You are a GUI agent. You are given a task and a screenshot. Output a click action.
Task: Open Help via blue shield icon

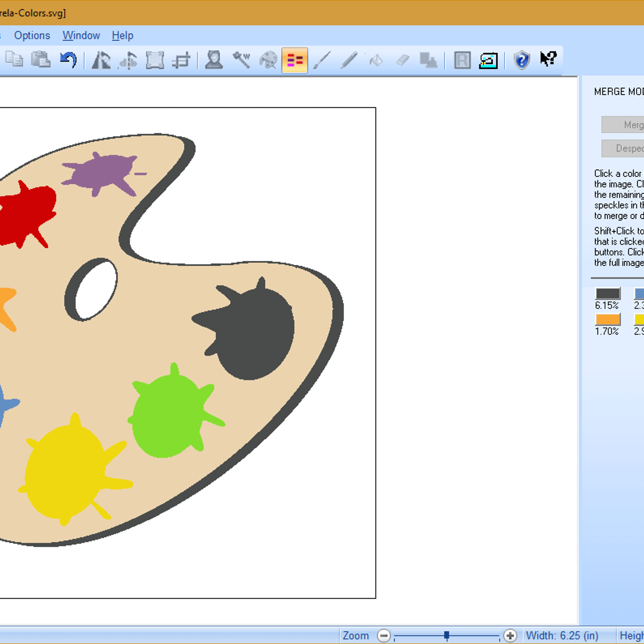522,60
